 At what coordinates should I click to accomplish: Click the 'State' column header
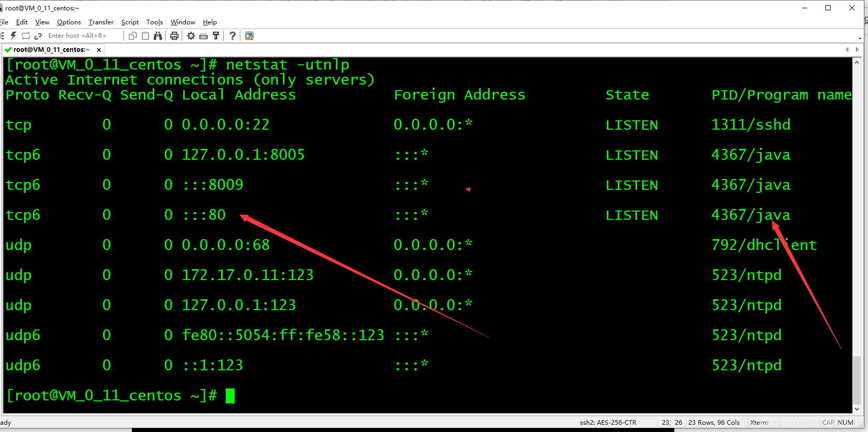[627, 95]
